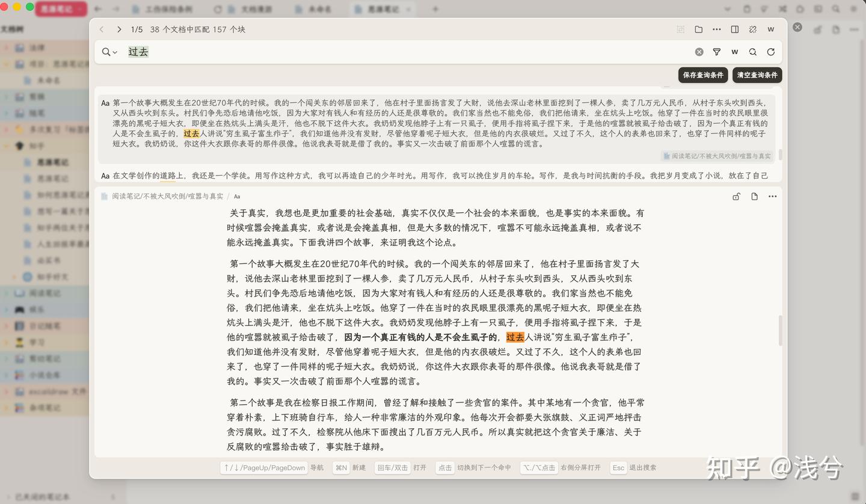Toggle search results layout split icon
Viewport: 866px width, 504px height.
coord(735,29)
